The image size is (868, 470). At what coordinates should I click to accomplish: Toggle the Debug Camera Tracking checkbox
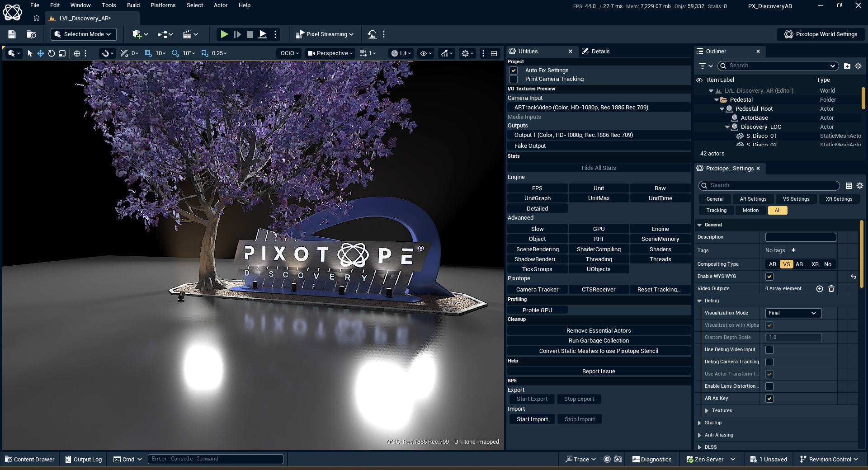[769, 362]
